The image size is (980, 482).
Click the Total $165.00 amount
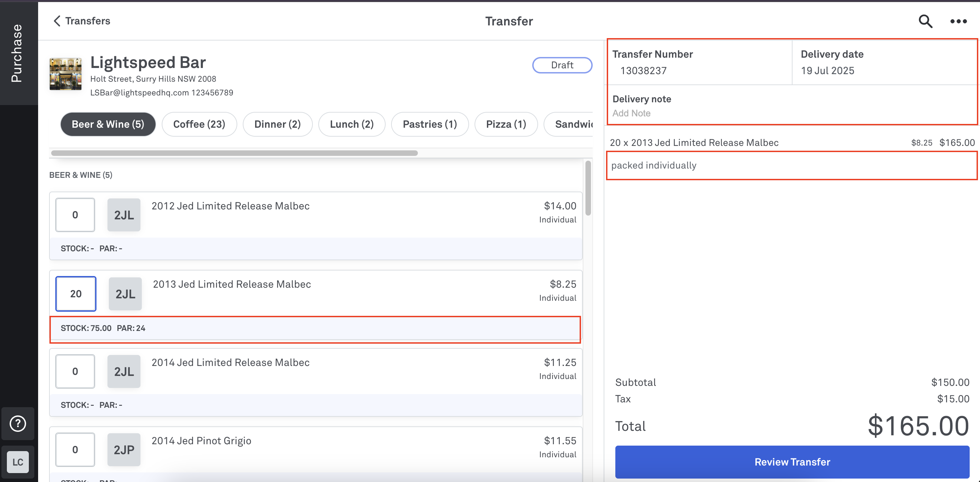pyautogui.click(x=919, y=426)
